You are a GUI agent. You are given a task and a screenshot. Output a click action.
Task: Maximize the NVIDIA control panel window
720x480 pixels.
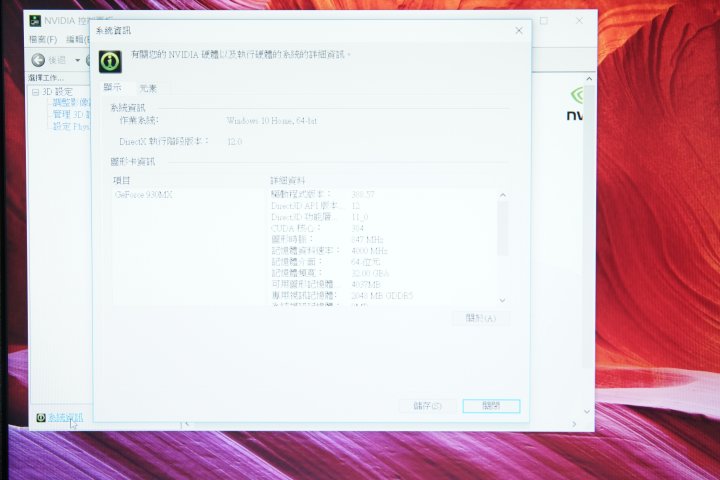pyautogui.click(x=544, y=21)
